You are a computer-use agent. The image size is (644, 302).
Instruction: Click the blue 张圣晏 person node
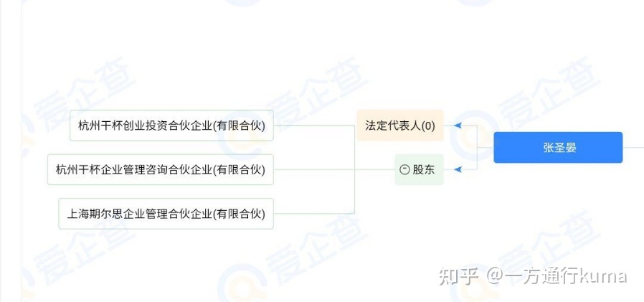click(558, 148)
